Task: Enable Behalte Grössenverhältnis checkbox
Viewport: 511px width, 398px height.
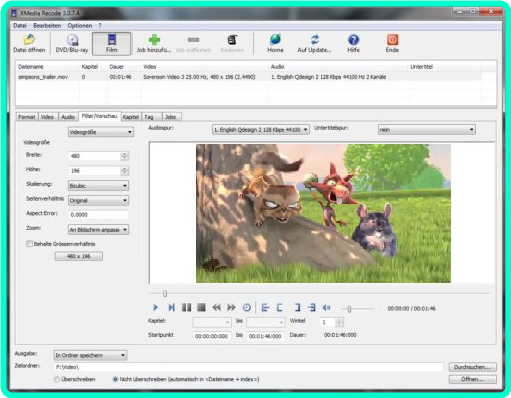Action: (29, 244)
